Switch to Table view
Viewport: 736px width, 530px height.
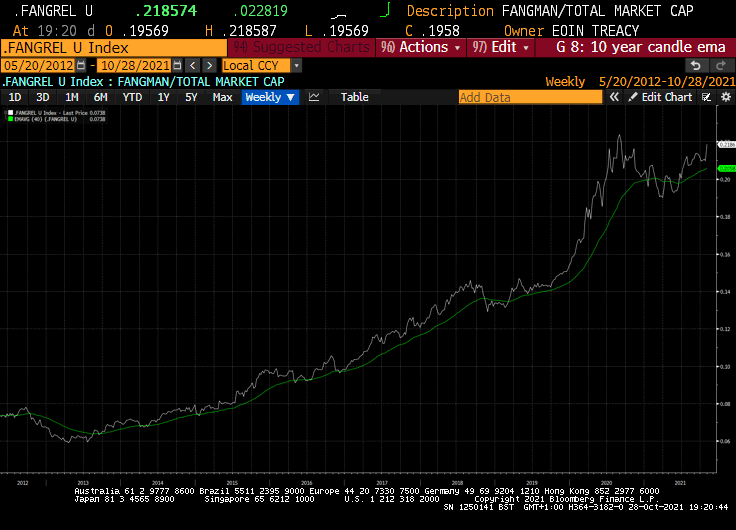[x=354, y=97]
